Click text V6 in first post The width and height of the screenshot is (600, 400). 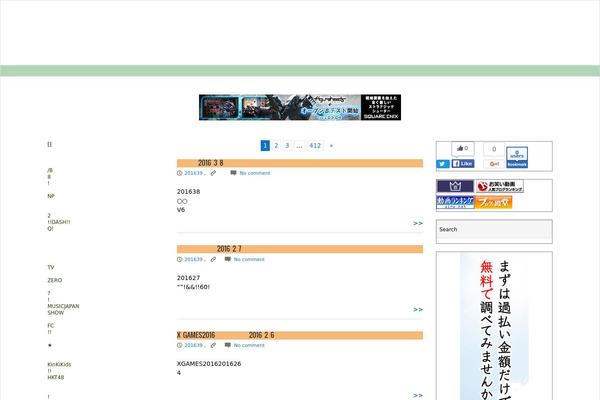tap(181, 210)
